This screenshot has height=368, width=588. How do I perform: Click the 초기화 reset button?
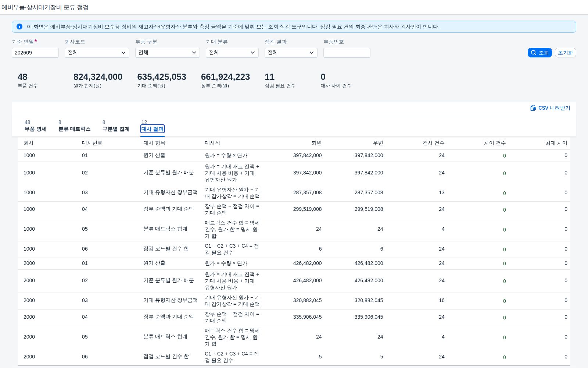565,53
